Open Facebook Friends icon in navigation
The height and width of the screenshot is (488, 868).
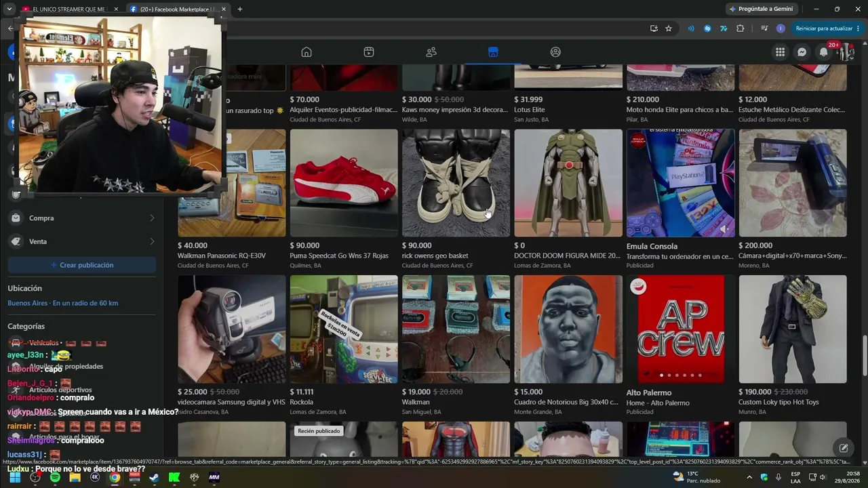point(431,52)
